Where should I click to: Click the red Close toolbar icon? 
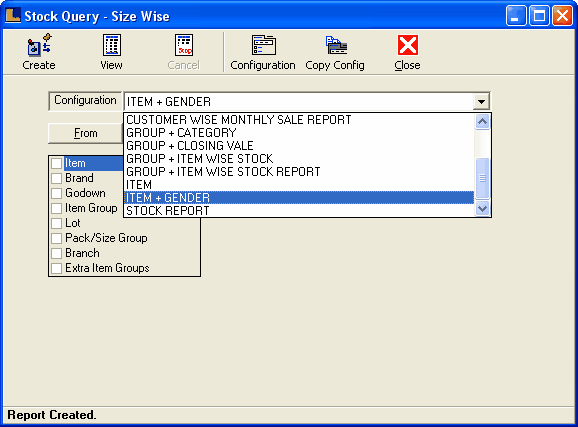408,45
